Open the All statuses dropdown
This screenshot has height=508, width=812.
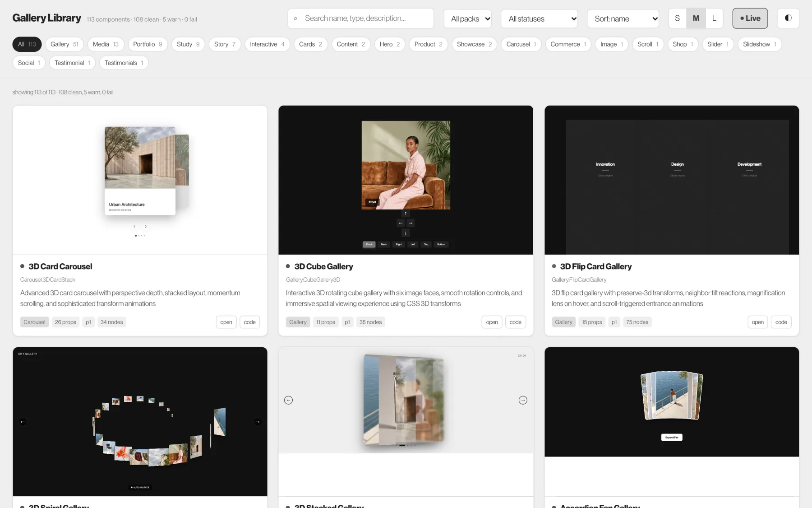(x=540, y=19)
